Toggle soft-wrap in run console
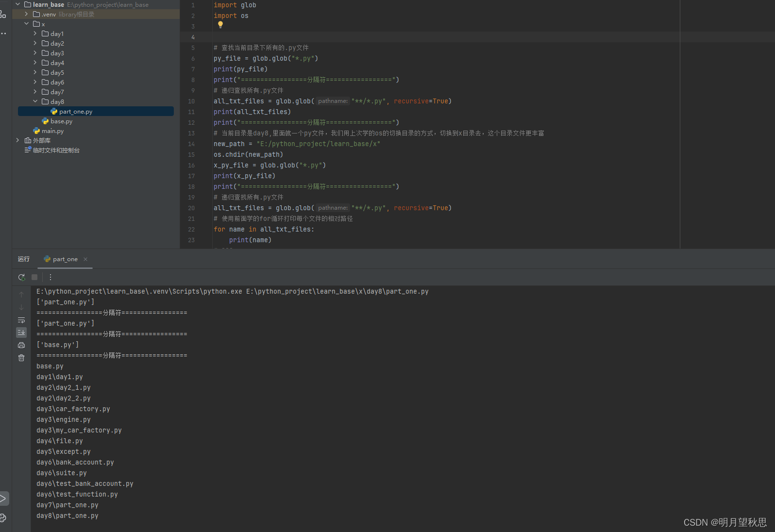 pyautogui.click(x=21, y=320)
